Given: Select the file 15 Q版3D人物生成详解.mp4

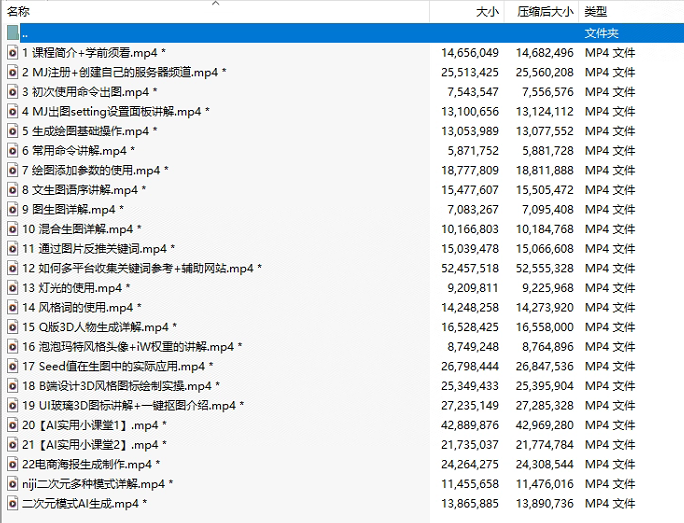Looking at the screenshot, I should pyautogui.click(x=98, y=327).
